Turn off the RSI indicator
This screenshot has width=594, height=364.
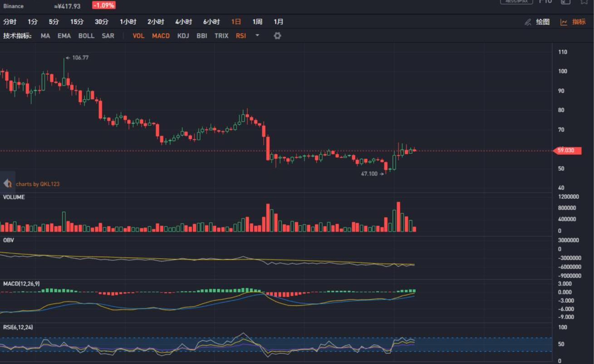coord(241,35)
